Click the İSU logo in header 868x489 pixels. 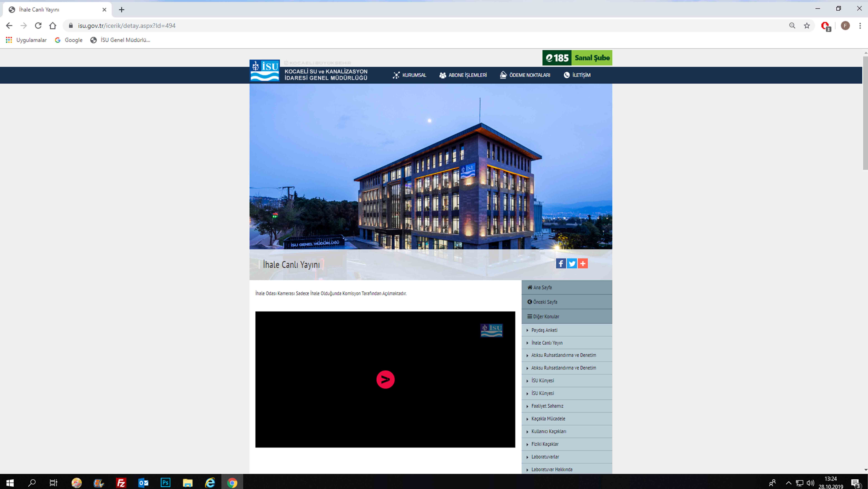point(265,70)
